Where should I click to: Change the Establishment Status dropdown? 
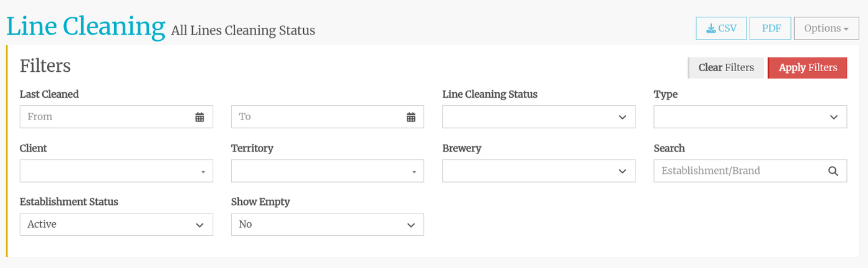click(x=116, y=225)
